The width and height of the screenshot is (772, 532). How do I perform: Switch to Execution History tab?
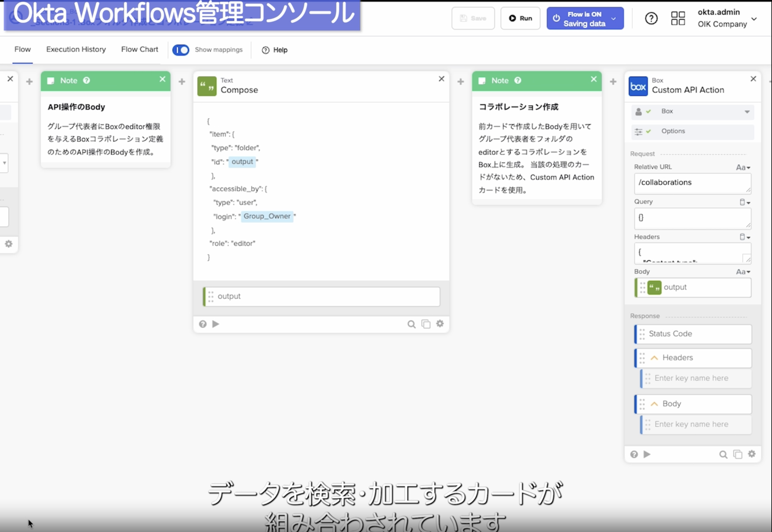[76, 49]
